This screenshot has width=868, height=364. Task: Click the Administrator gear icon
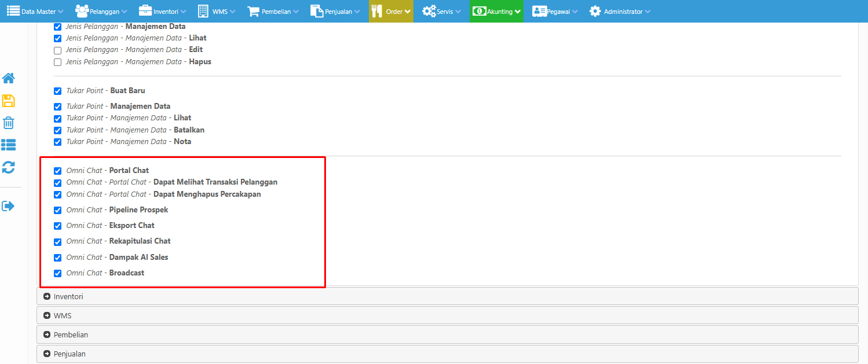point(595,11)
